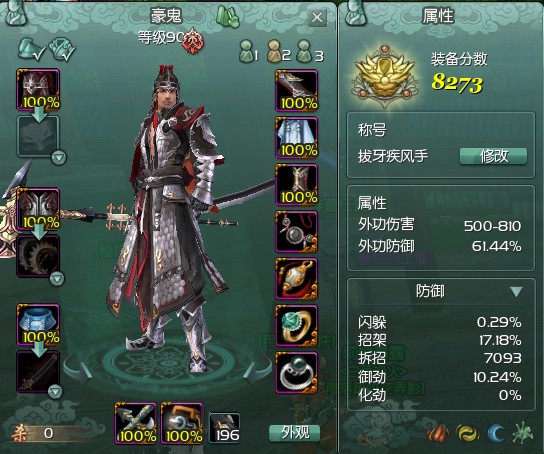
Task: Select the fire element icon
Action: coord(438,433)
